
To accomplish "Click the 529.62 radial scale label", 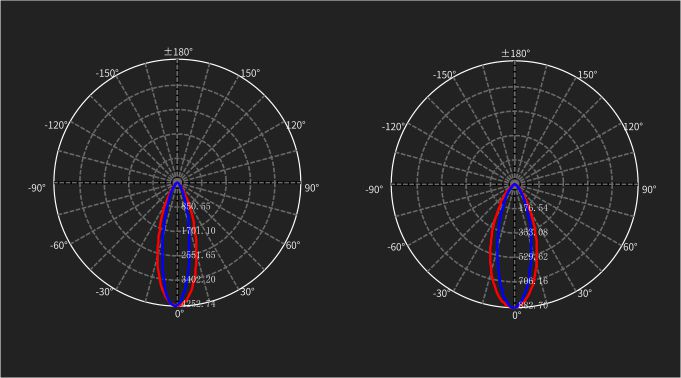I will pos(533,257).
